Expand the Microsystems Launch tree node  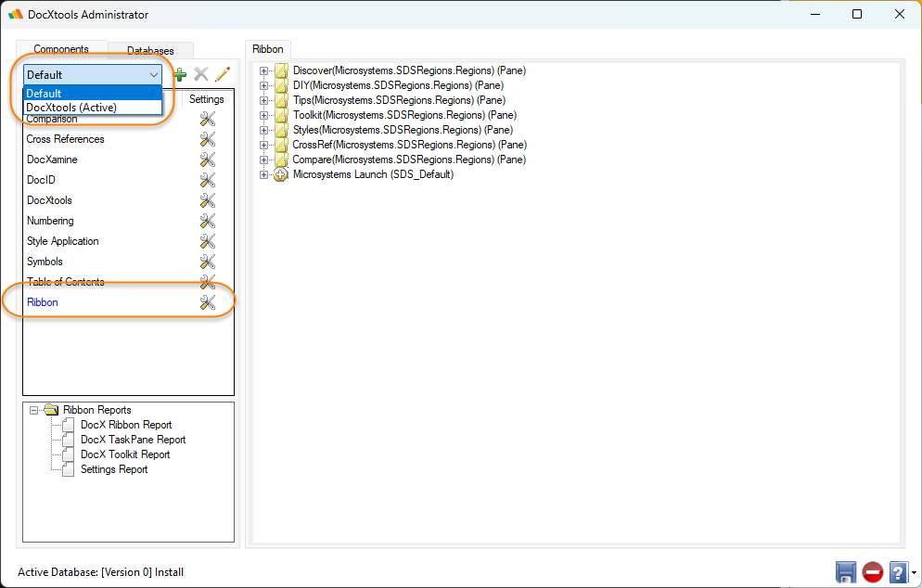tap(263, 174)
